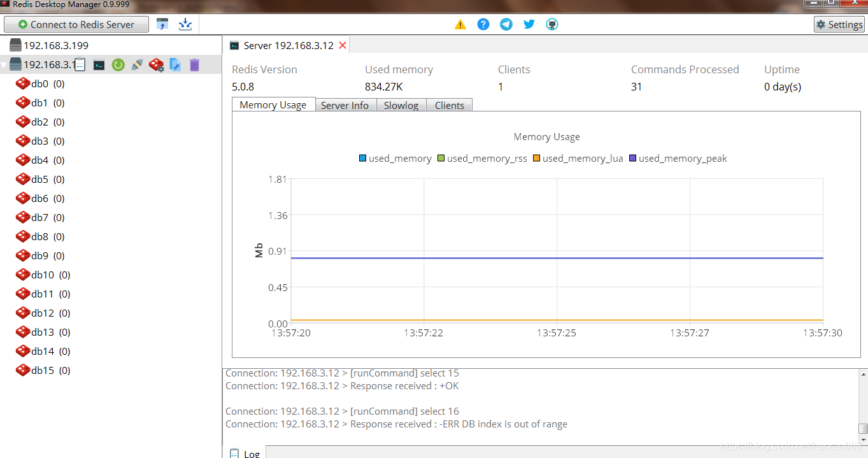Select the db0 database icon
This screenshot has width=868, height=458.
click(23, 83)
